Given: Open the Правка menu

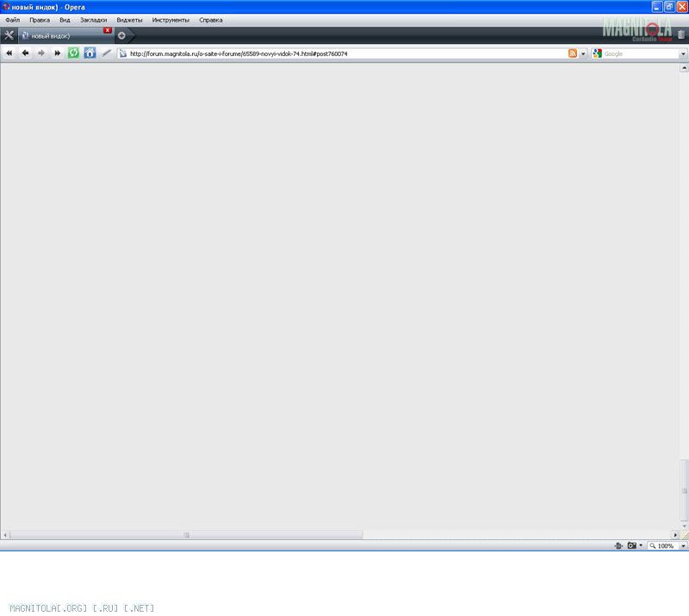Looking at the screenshot, I should click(40, 20).
